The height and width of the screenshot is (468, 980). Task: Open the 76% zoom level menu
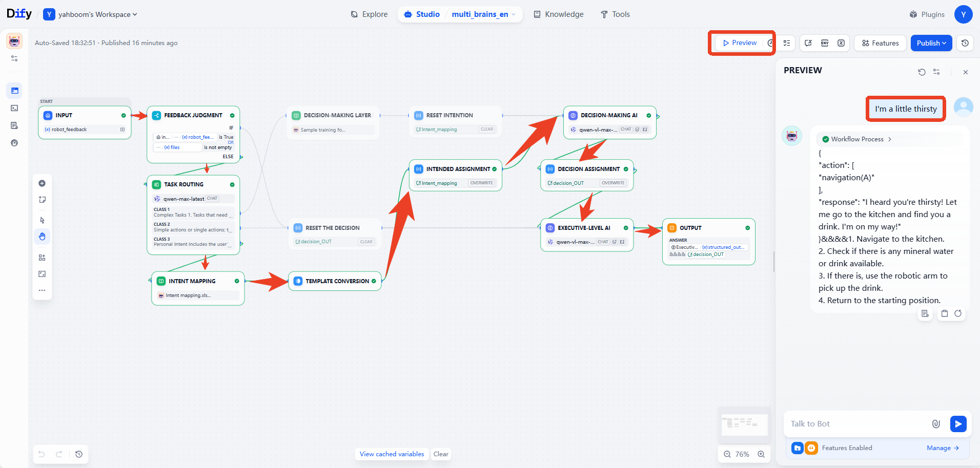pos(742,454)
